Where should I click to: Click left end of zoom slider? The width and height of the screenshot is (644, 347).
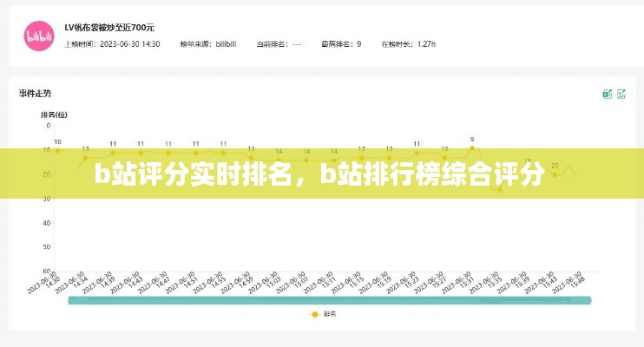[x=69, y=299]
